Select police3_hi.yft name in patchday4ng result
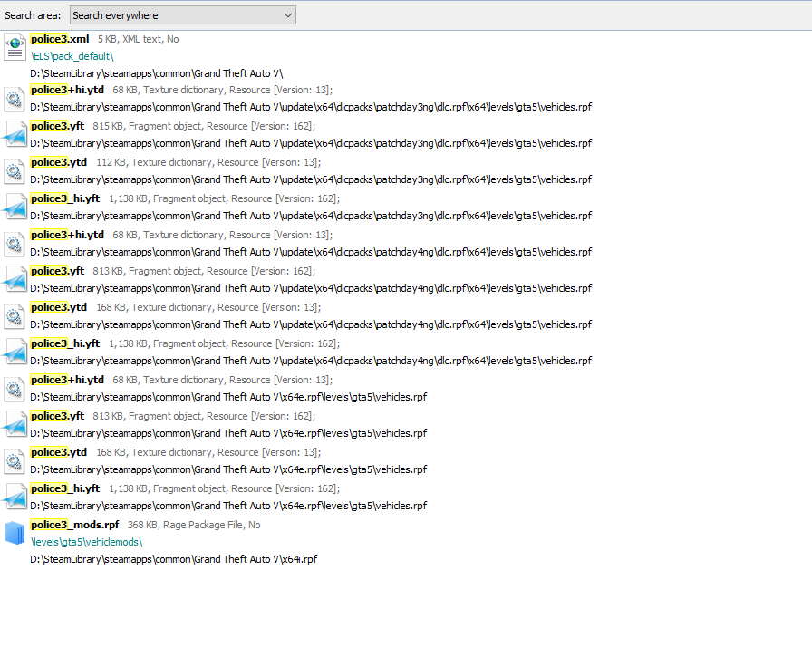This screenshot has width=812, height=657. click(65, 343)
